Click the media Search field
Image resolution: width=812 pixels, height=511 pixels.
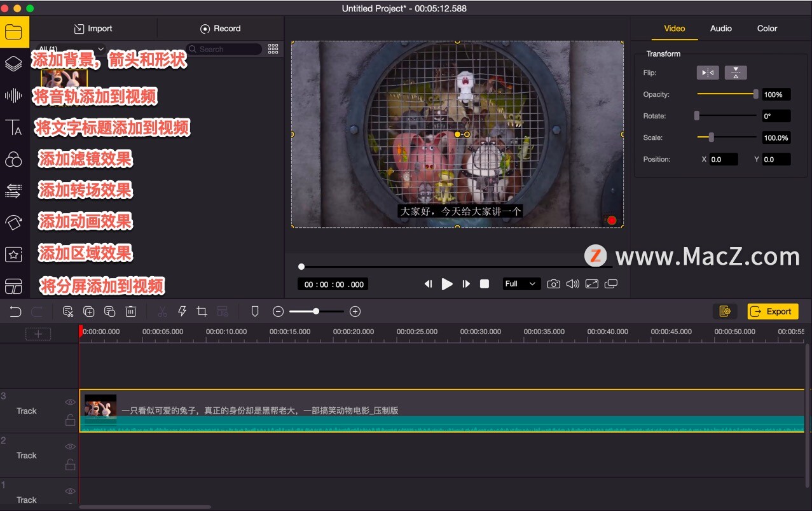point(224,49)
